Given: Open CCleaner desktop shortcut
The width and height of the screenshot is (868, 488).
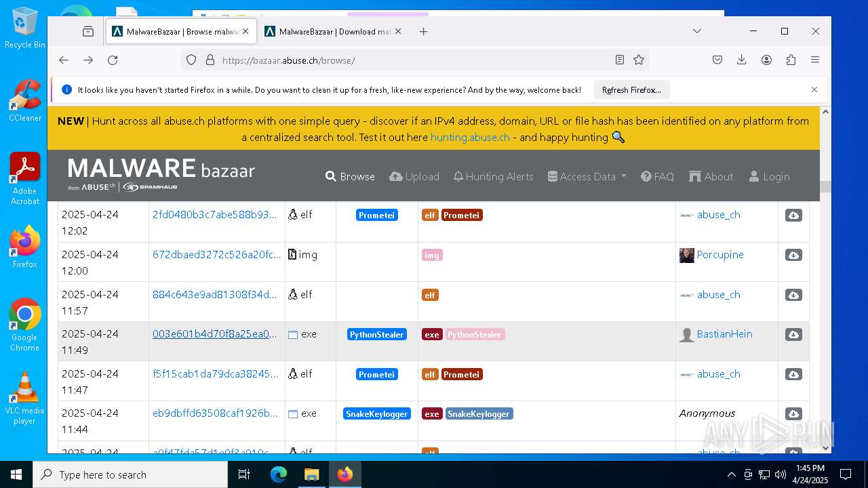Looking at the screenshot, I should point(24,100).
